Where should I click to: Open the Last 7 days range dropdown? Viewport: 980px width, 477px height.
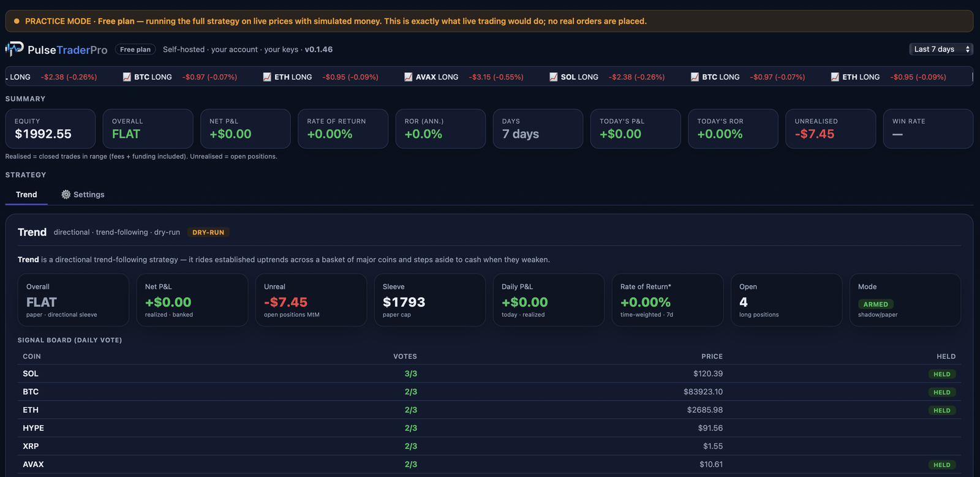tap(941, 49)
